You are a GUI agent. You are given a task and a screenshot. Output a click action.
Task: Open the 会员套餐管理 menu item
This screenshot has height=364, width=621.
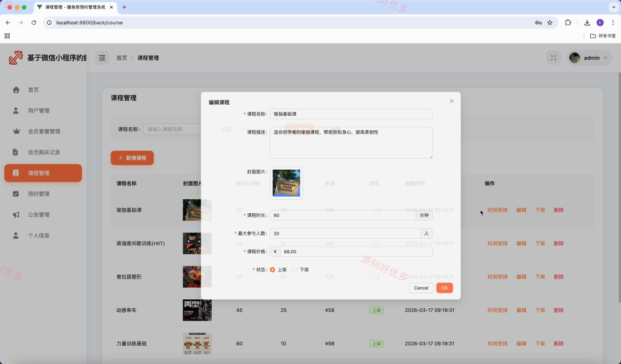point(43,131)
